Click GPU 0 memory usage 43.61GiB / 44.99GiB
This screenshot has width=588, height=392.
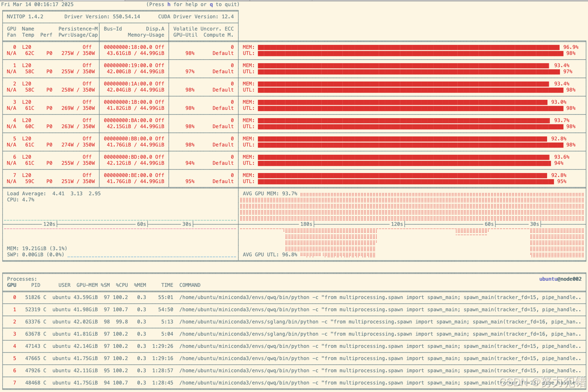[135, 53]
